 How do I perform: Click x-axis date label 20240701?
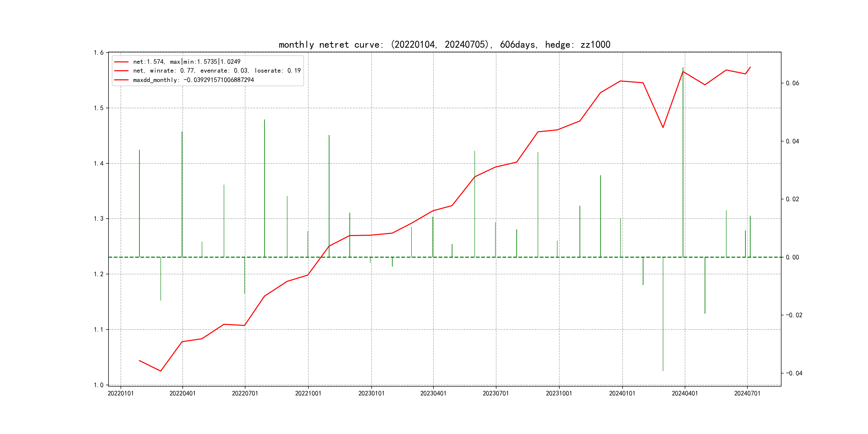pos(747,393)
